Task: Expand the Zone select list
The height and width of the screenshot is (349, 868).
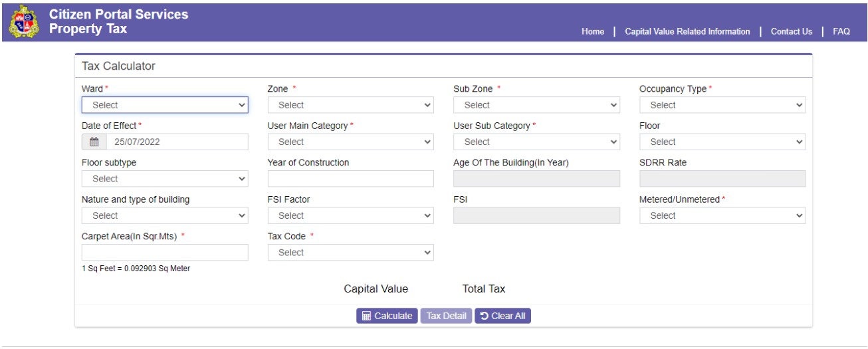Action: [350, 105]
